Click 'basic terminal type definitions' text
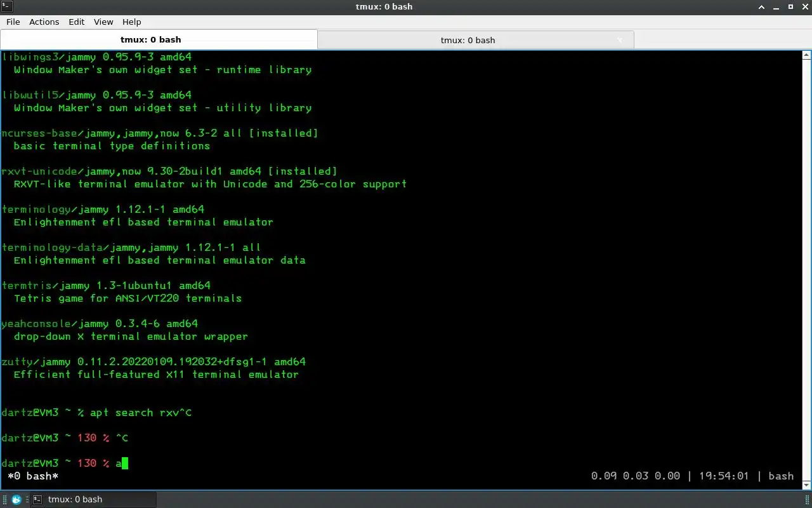Viewport: 812px width, 508px height. [112, 145]
